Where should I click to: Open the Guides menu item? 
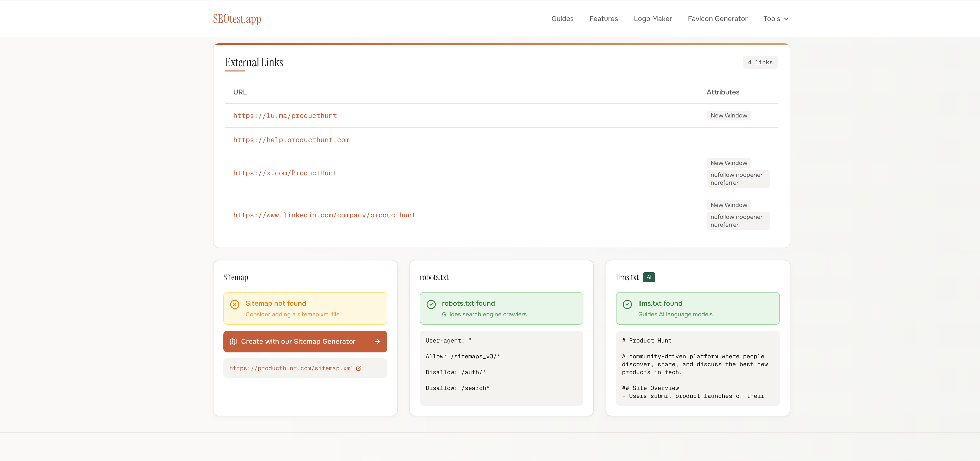[x=562, y=18]
